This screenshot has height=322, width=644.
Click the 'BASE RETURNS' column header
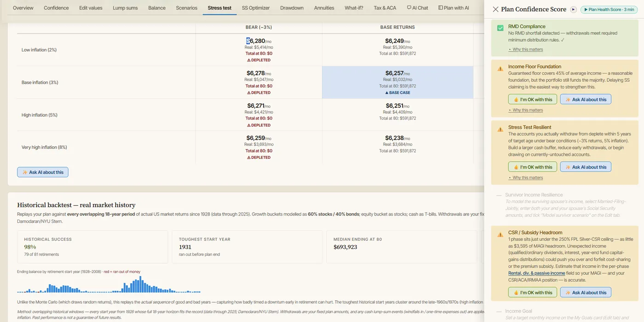click(x=397, y=27)
